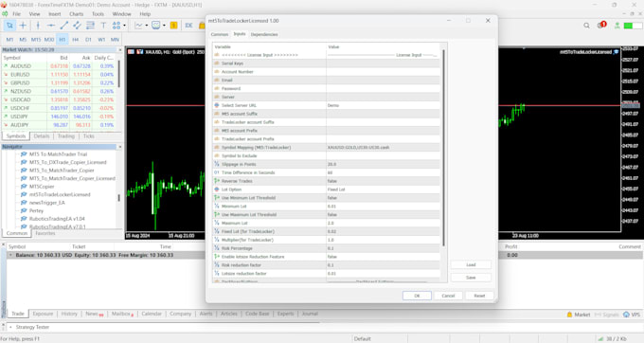644x343 pixels.
Task: Switch to Common tab in dialog
Action: [220, 34]
